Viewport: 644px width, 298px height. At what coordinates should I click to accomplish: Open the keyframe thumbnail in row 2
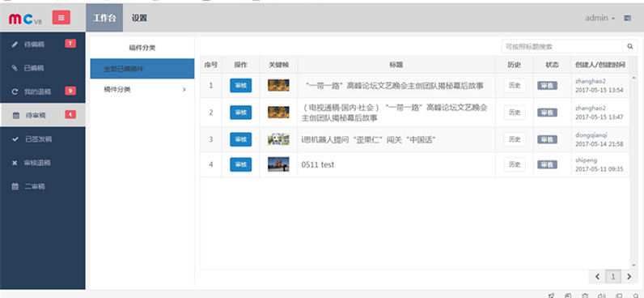278,113
